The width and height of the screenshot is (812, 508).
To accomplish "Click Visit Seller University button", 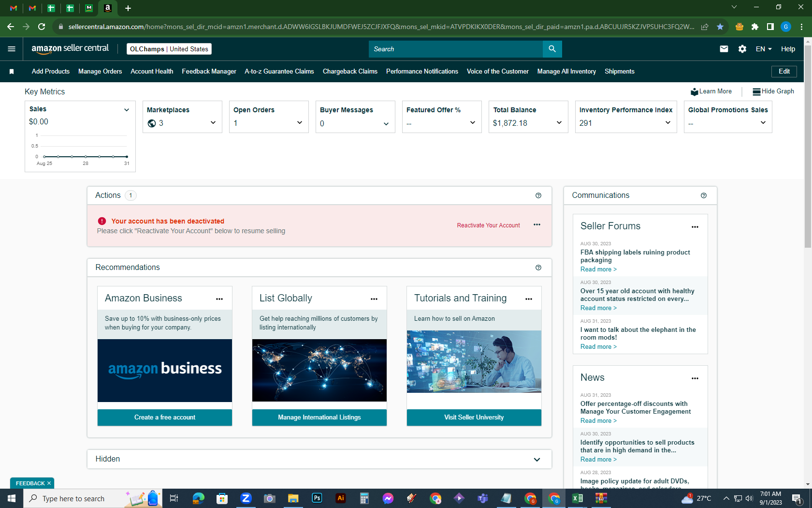I will [x=474, y=418].
